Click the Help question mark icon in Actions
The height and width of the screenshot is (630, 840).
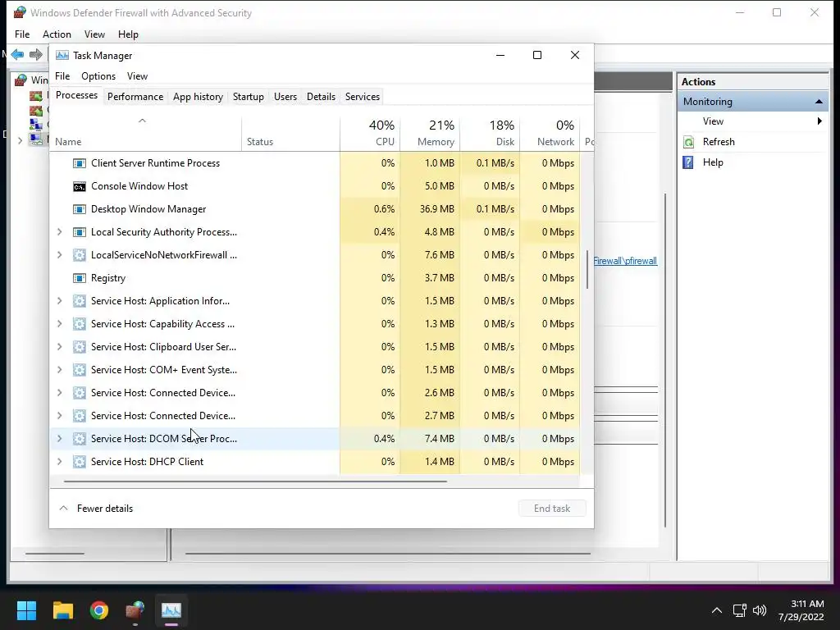688,162
